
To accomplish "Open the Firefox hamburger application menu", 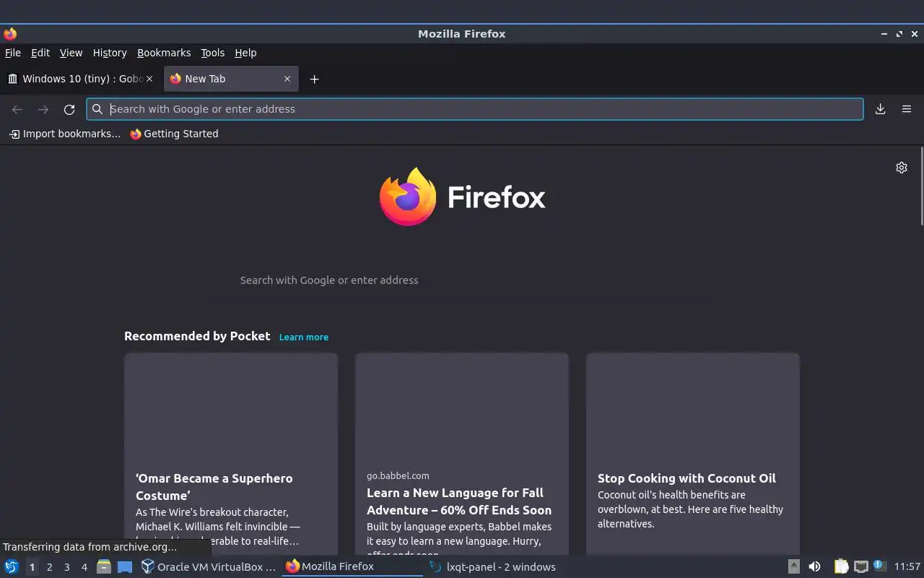I will (907, 109).
